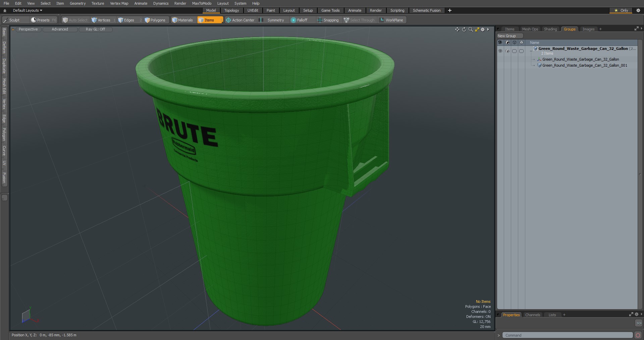Open the Geometry menu

click(77, 3)
